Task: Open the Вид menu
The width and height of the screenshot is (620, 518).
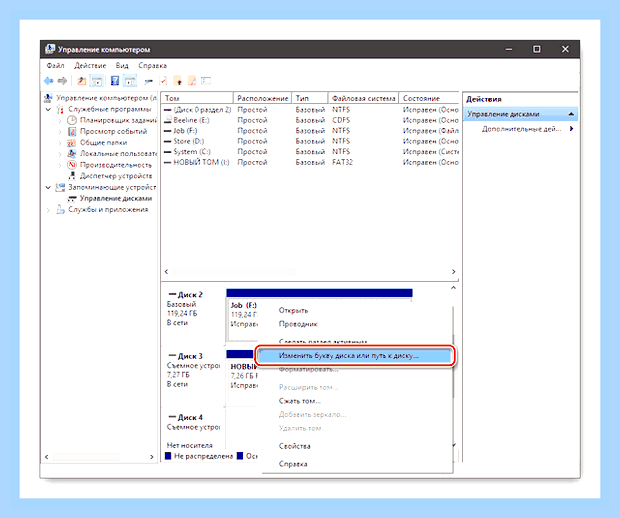Action: tap(122, 65)
